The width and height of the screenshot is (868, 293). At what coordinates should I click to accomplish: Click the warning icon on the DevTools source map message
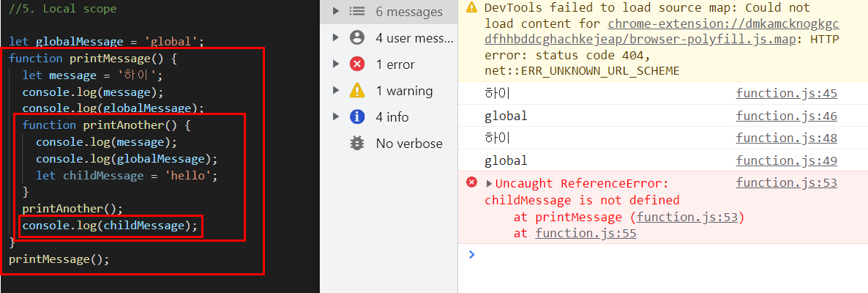point(471,7)
